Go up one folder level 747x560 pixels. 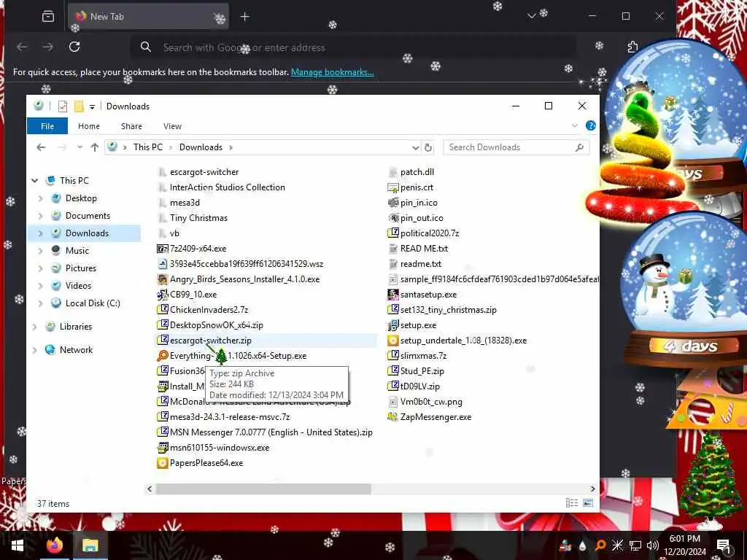tap(95, 147)
